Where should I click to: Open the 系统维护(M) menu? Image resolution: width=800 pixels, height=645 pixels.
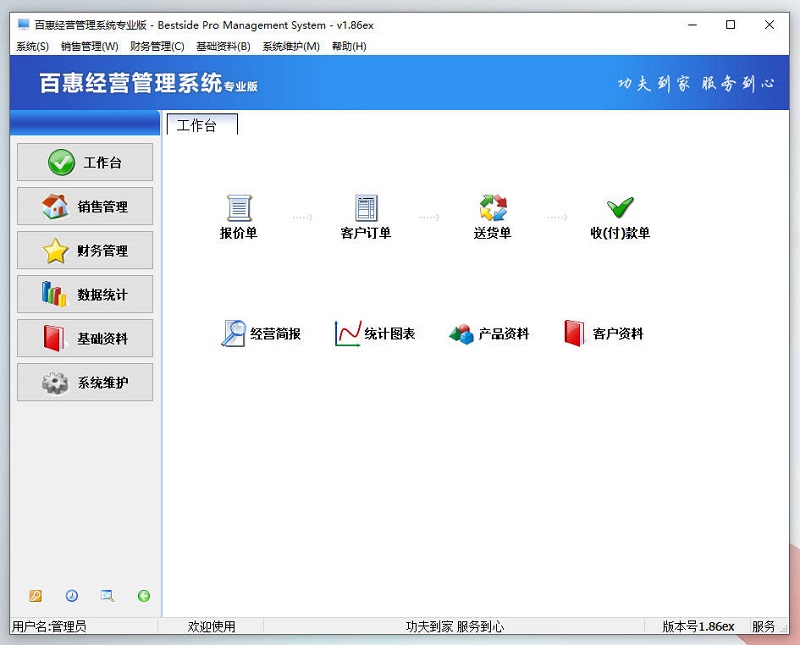(291, 46)
